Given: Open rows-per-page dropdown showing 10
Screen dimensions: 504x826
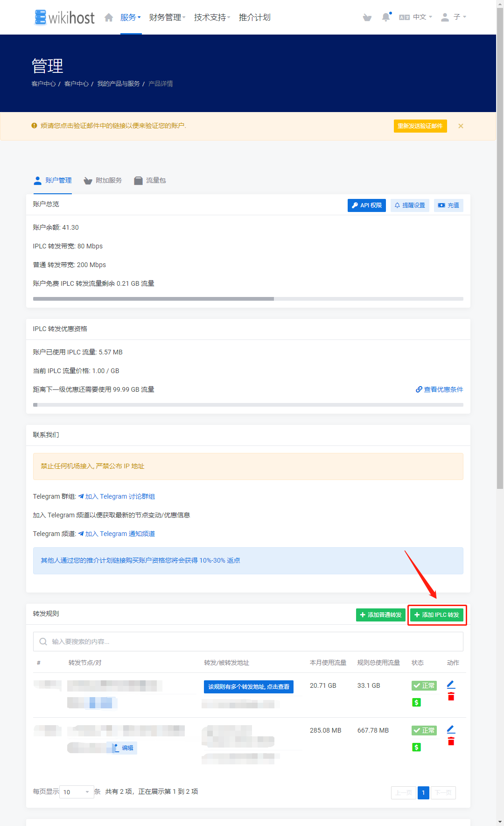Looking at the screenshot, I should tap(77, 792).
